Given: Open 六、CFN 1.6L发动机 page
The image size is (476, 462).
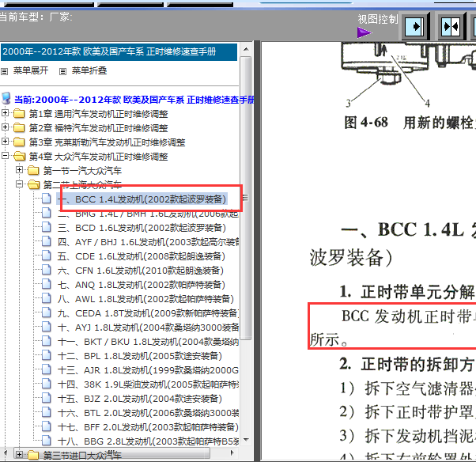Looking at the screenshot, I should point(141,271).
